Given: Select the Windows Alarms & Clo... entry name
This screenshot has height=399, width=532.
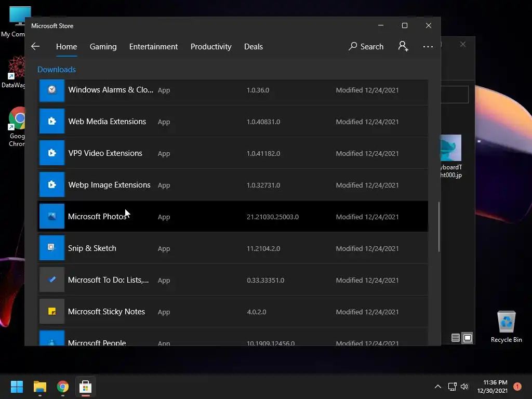Looking at the screenshot, I should pos(111,90).
